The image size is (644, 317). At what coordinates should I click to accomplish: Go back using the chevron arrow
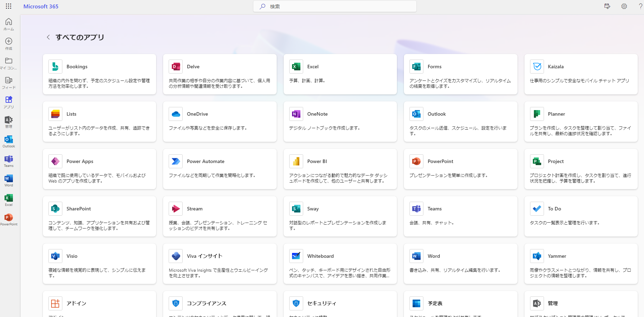(x=48, y=37)
